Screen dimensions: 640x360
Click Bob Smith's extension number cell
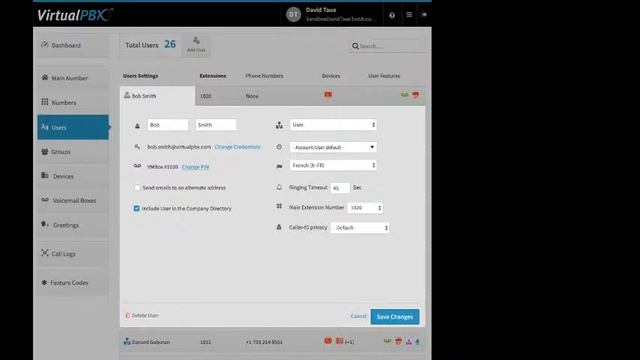206,96
